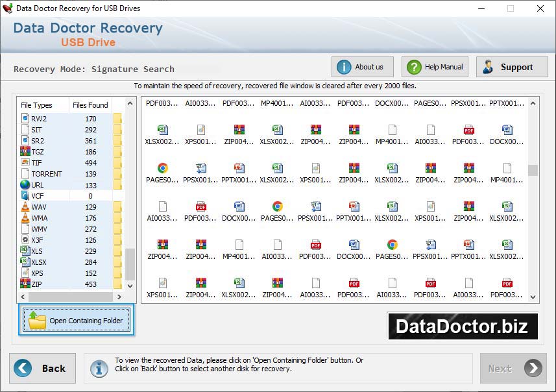
Task: Select the TGZ archive icon in the list
Action: (25, 152)
